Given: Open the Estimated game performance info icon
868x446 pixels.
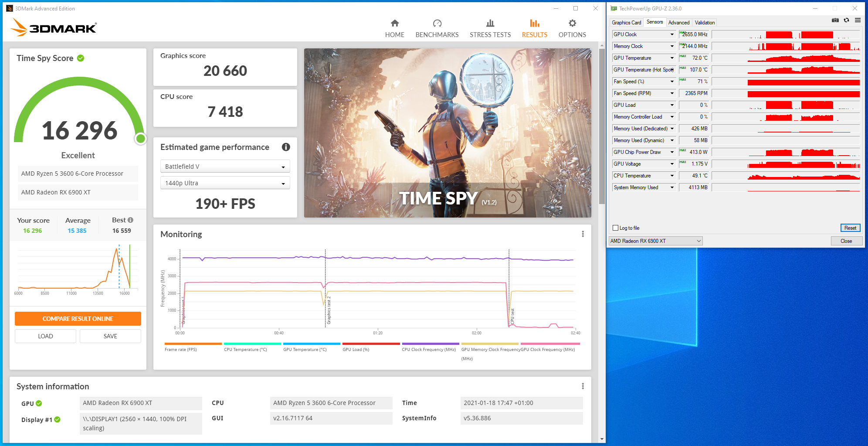Looking at the screenshot, I should [286, 147].
